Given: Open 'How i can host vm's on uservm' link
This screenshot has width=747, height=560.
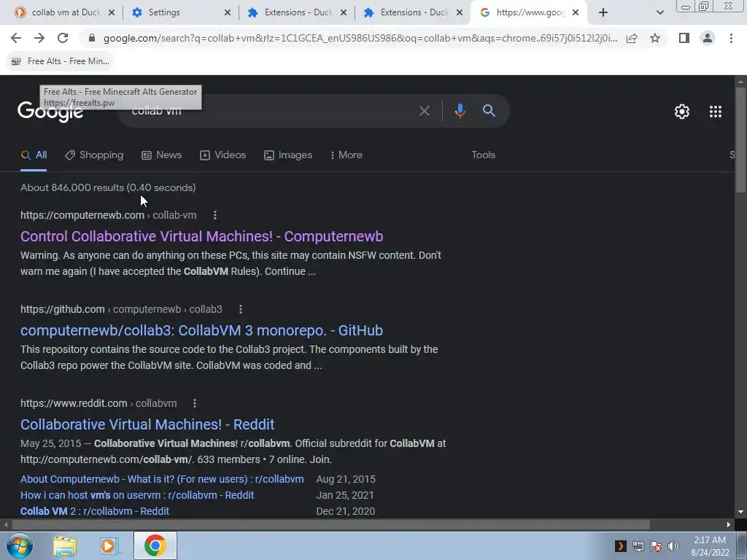Looking at the screenshot, I should tap(137, 495).
